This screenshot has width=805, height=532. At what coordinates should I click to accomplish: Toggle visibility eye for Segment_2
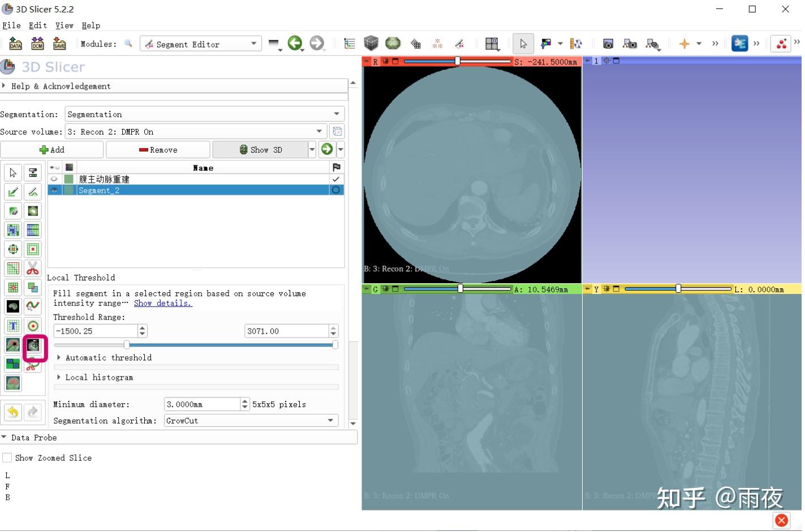pyautogui.click(x=54, y=191)
